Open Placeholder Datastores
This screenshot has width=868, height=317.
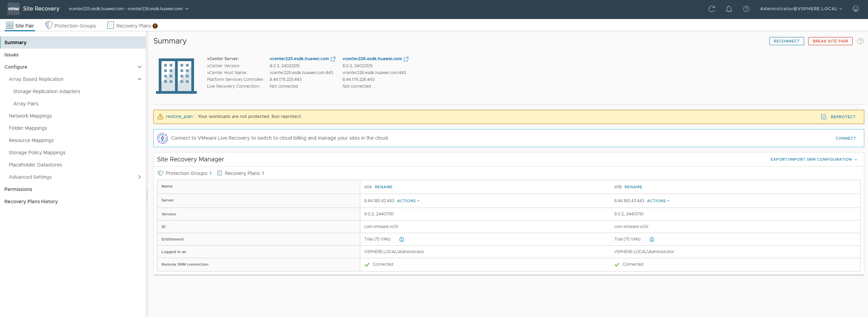click(x=35, y=165)
